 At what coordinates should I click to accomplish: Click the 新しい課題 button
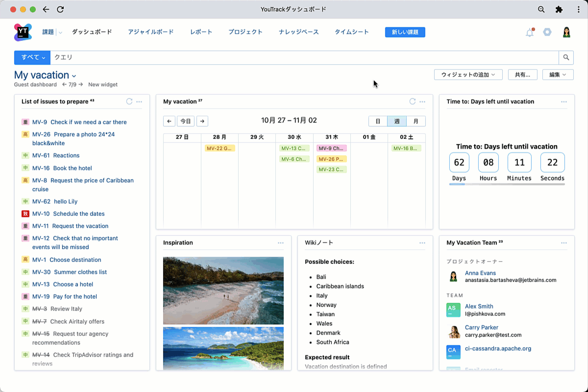click(405, 32)
